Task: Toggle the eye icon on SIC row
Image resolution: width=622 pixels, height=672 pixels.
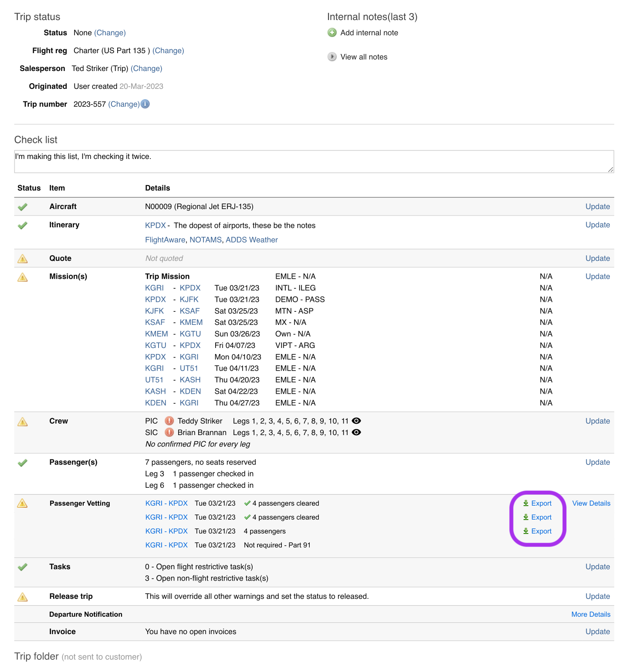Action: (x=356, y=432)
